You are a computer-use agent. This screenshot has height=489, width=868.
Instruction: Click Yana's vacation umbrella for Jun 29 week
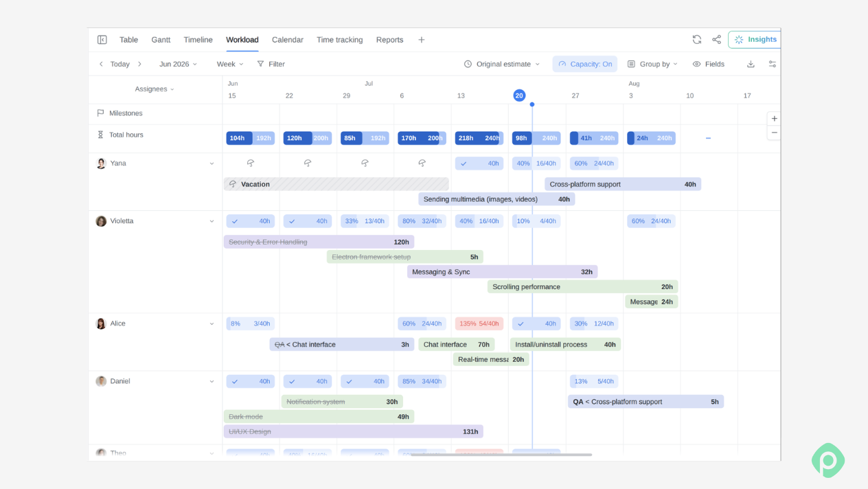click(x=365, y=163)
